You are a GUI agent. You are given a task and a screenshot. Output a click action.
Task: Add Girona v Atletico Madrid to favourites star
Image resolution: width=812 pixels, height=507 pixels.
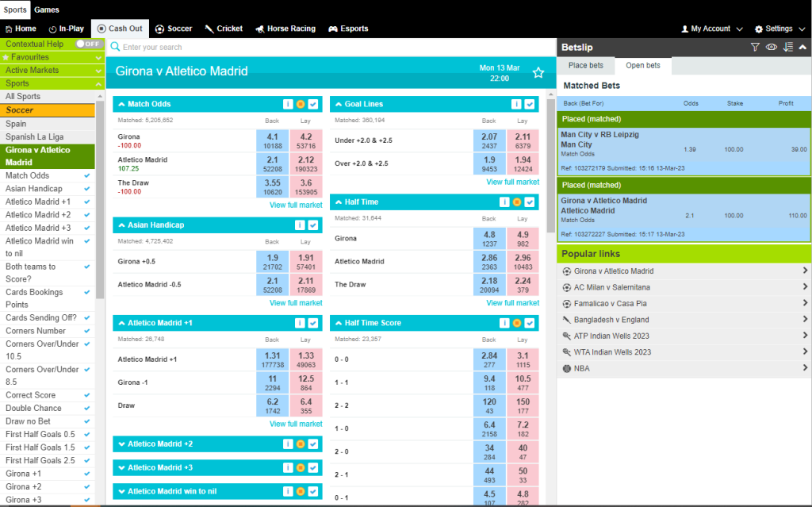tap(538, 73)
